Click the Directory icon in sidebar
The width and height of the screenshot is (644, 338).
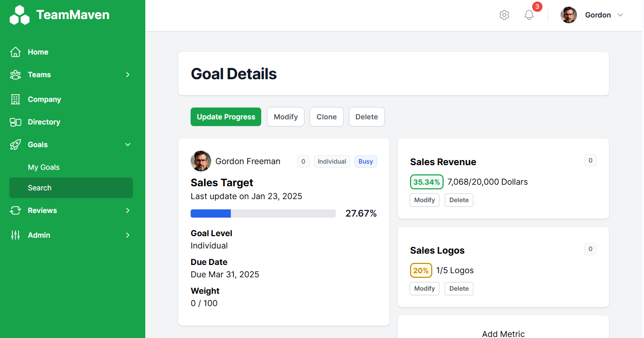point(15,122)
